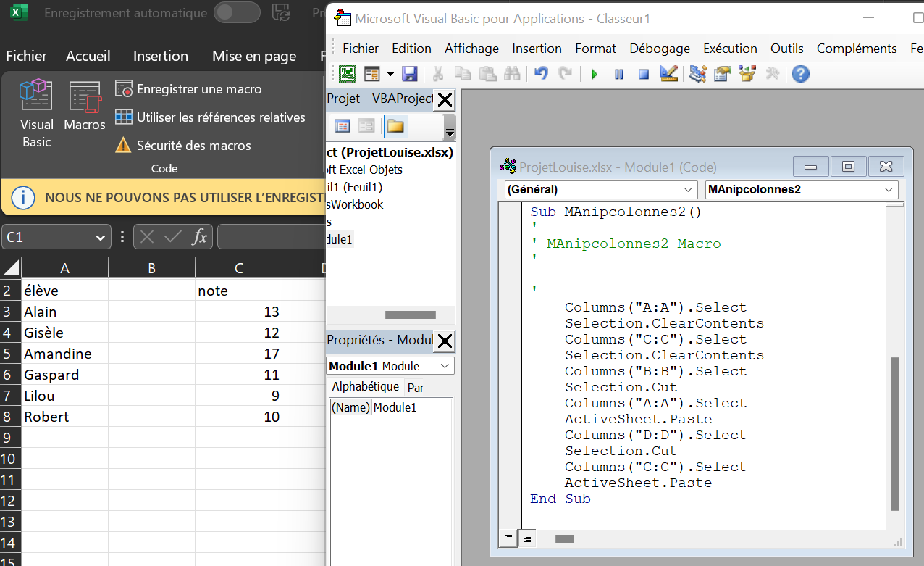Pause execution with the Break icon
The width and height of the screenshot is (924, 566).
click(x=619, y=74)
